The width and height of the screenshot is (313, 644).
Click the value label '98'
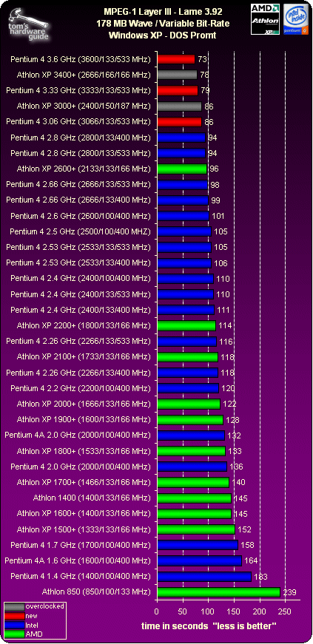[x=215, y=185]
